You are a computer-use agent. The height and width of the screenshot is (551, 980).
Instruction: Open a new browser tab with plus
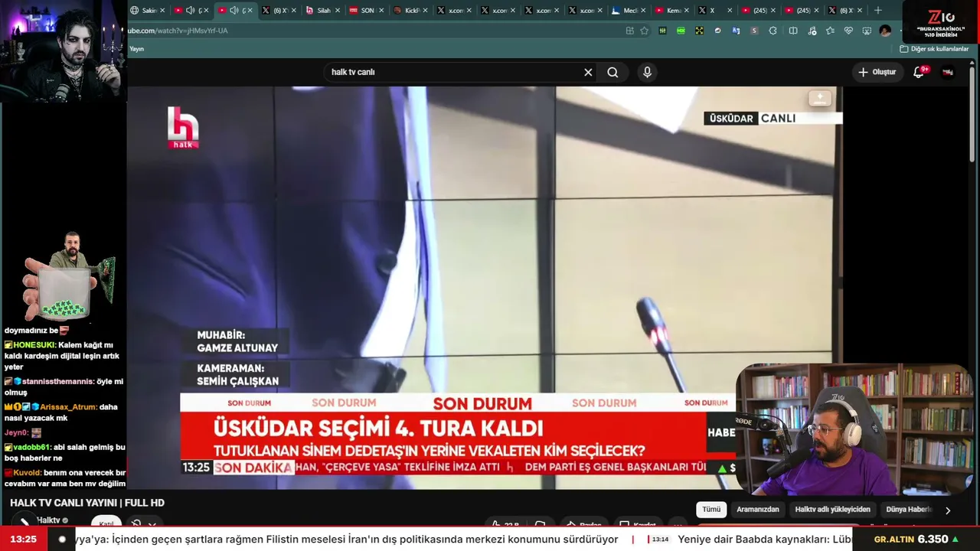(878, 11)
